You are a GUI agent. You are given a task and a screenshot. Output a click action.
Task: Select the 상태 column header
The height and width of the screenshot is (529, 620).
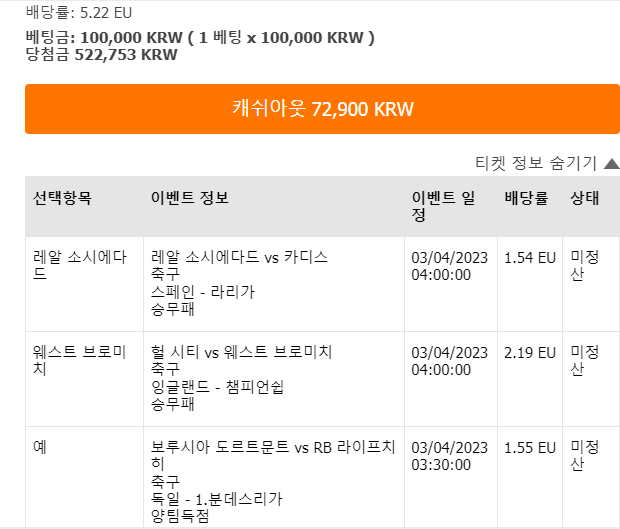coord(585,198)
